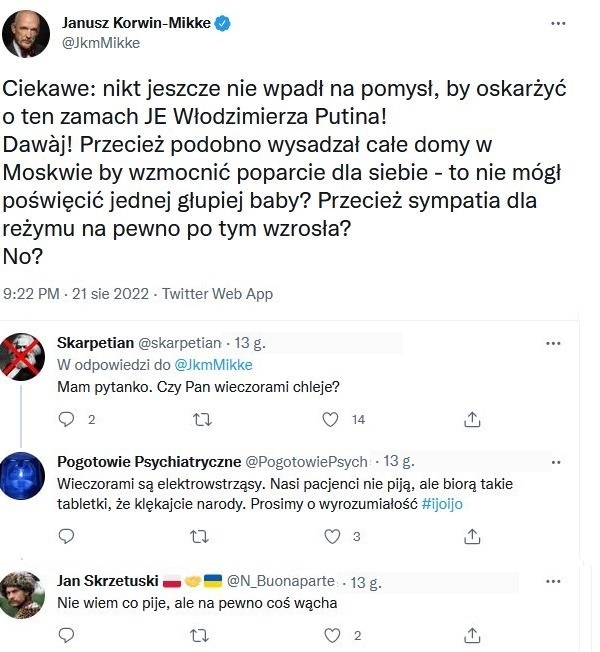Open Jan Skrzetuski's avatar

(x=22, y=592)
